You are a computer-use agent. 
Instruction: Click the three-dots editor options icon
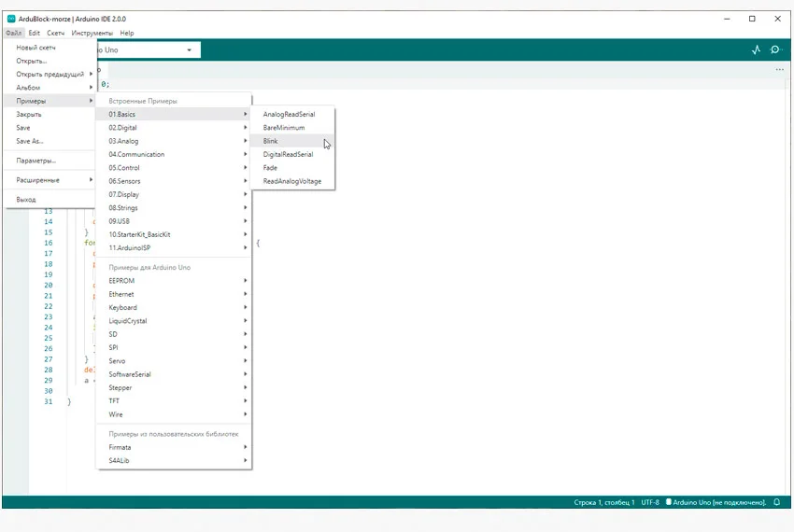coord(779,70)
